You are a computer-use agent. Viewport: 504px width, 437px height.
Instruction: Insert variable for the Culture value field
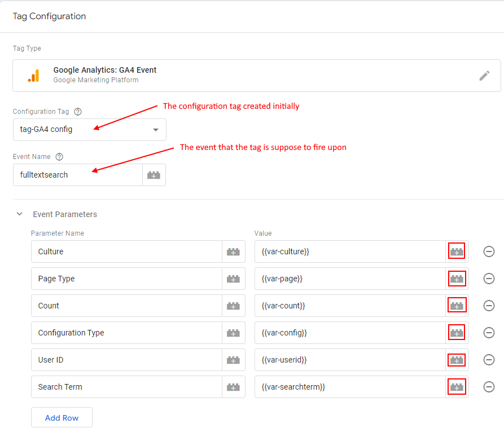pos(457,251)
